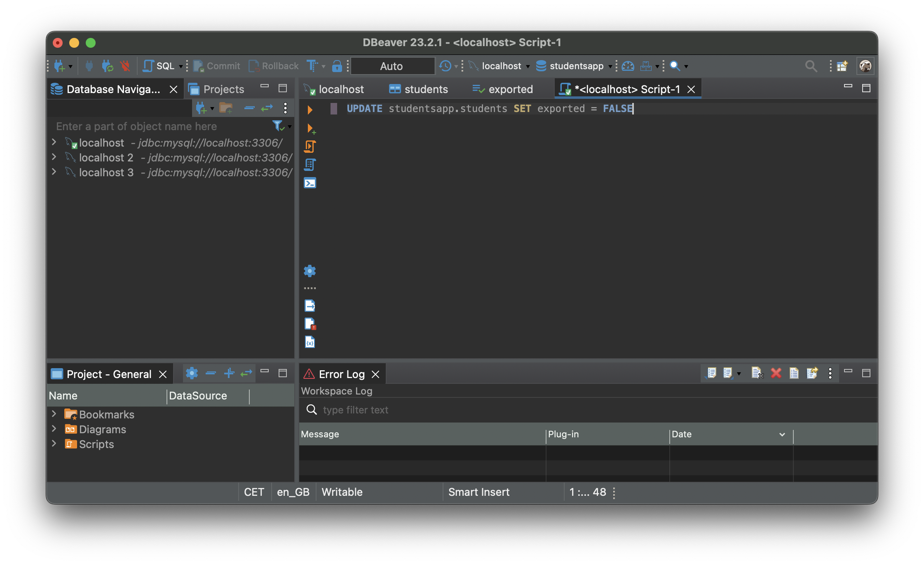Click the New Connection plug icon in main toolbar

pos(60,66)
